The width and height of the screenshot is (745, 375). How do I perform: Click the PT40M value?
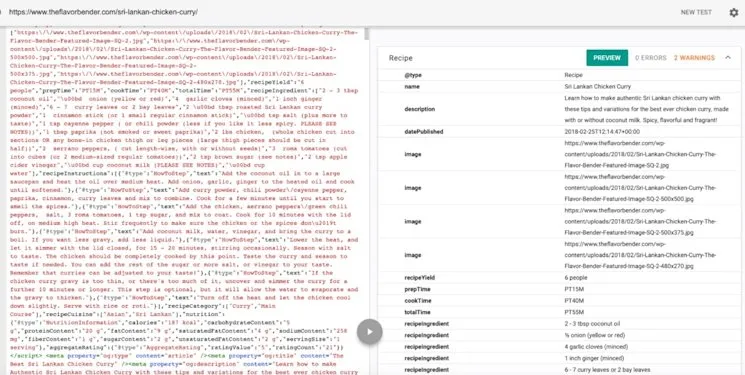pyautogui.click(x=574, y=301)
